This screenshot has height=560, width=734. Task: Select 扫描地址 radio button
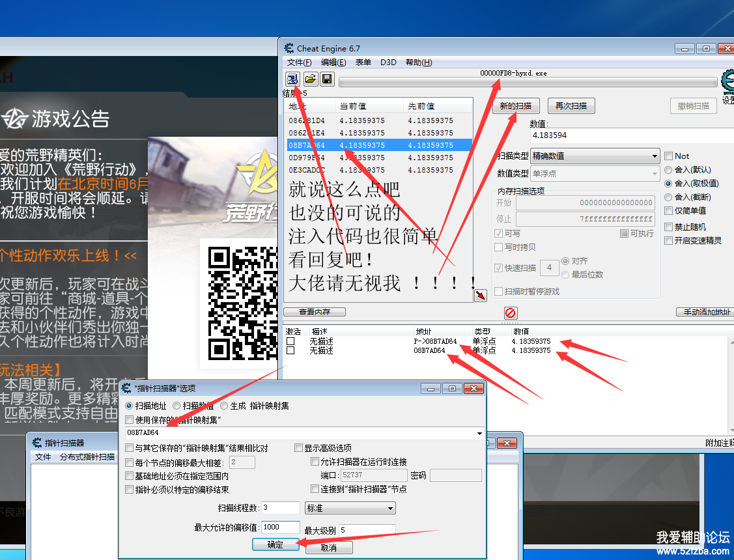(x=129, y=406)
